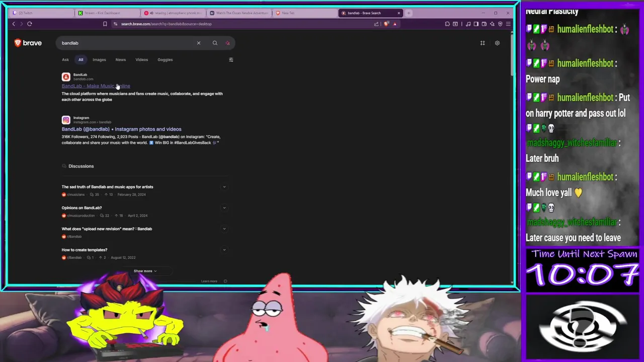Image resolution: width=644 pixels, height=362 pixels.
Task: Open the browser extensions puzzle icon
Action: click(447, 24)
